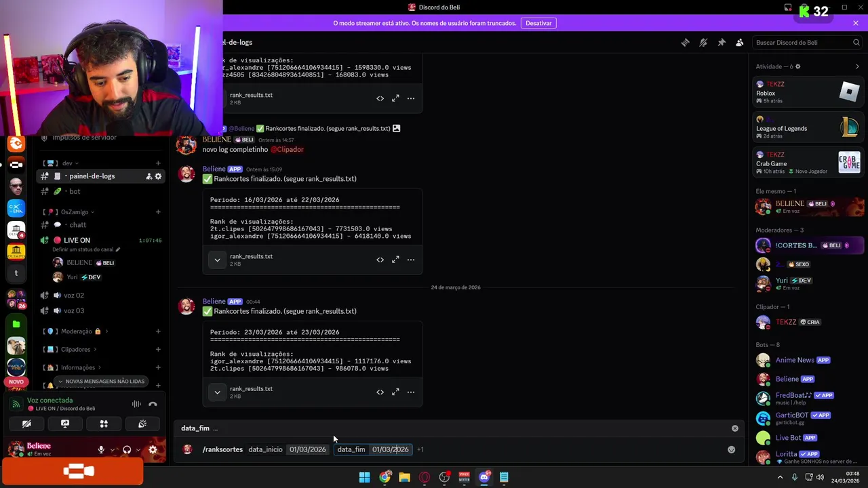Screen dimensions: 868x488
Task: Click the @Clipador mention
Action: 287,149
